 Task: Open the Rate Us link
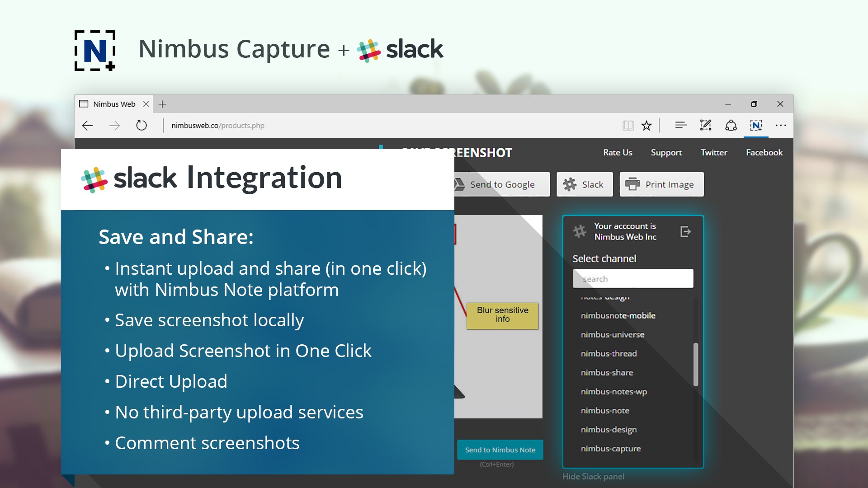(618, 153)
